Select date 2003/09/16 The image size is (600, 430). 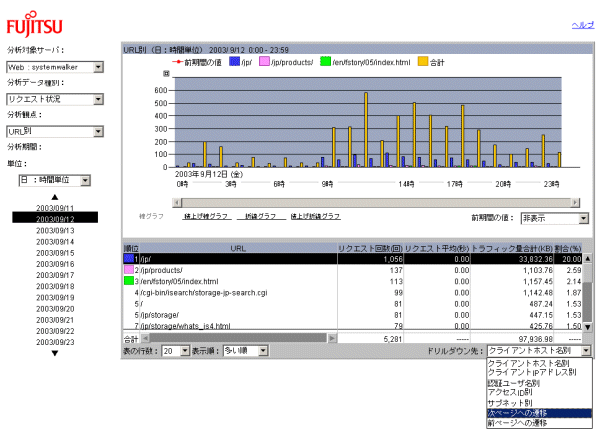(55, 264)
